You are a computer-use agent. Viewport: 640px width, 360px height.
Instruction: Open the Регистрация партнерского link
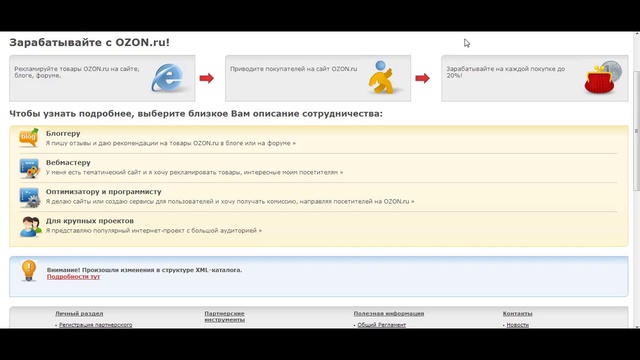click(x=96, y=325)
